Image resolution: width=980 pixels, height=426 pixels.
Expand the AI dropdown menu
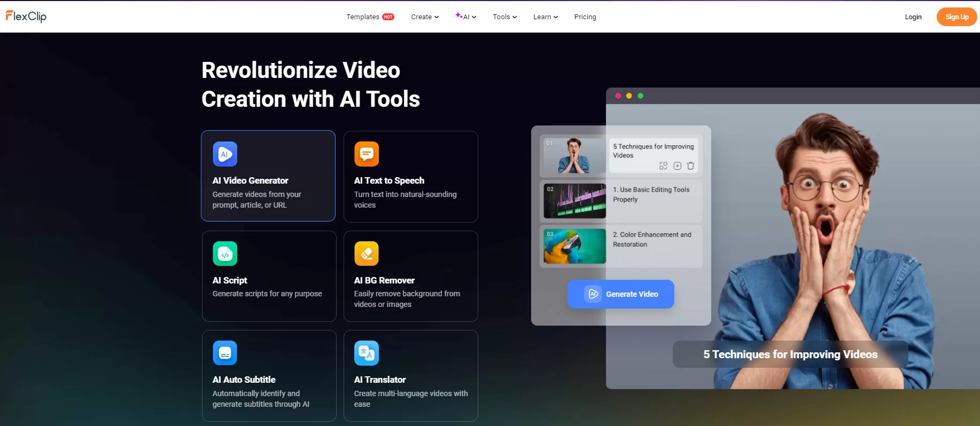coord(466,17)
